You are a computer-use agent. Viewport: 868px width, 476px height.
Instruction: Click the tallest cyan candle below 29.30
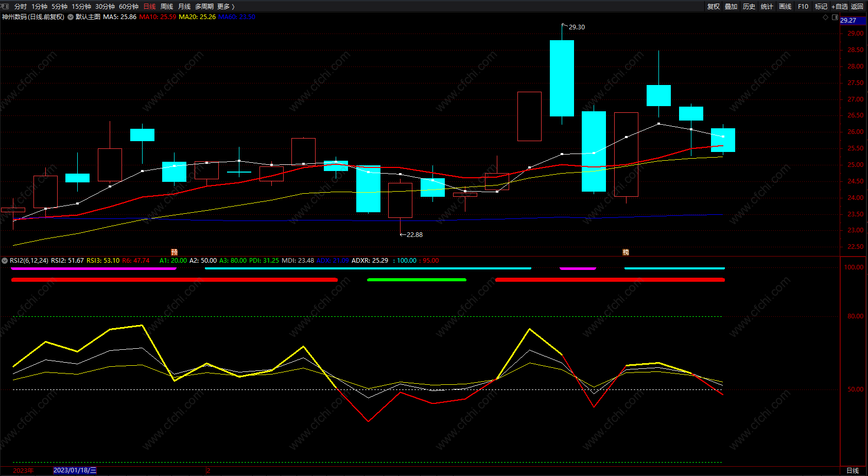tap(562, 78)
